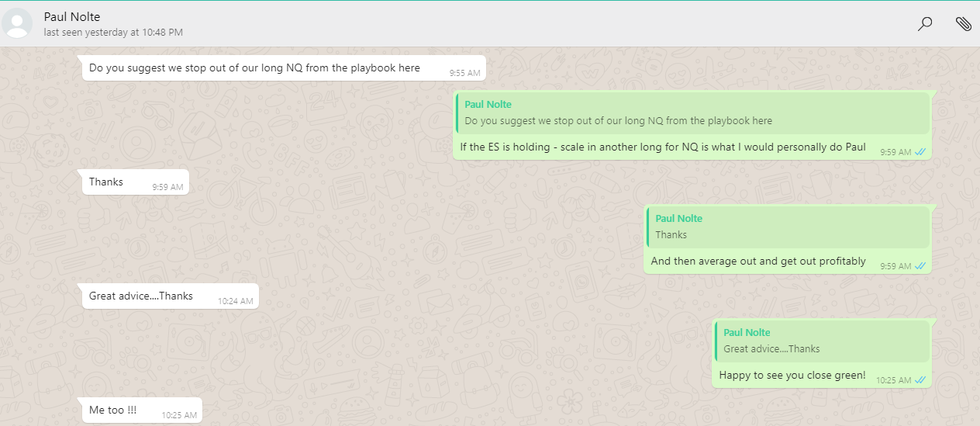
Task: Select 'And then average out' message text
Action: pos(757,261)
